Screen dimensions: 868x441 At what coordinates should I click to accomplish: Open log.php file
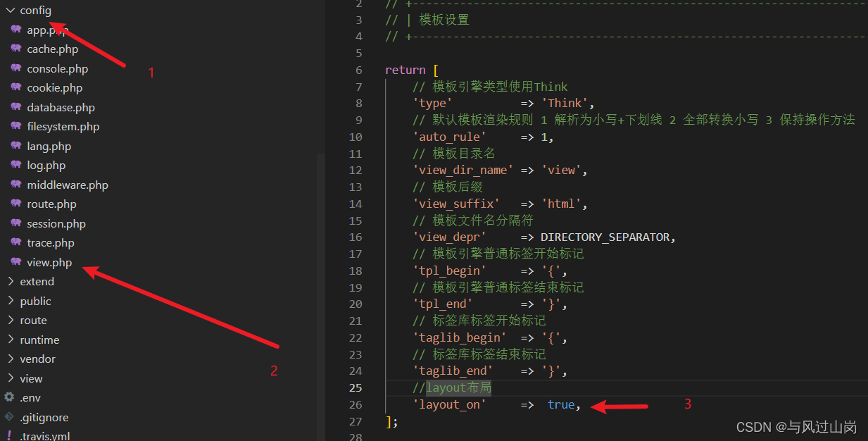pyautogui.click(x=46, y=166)
